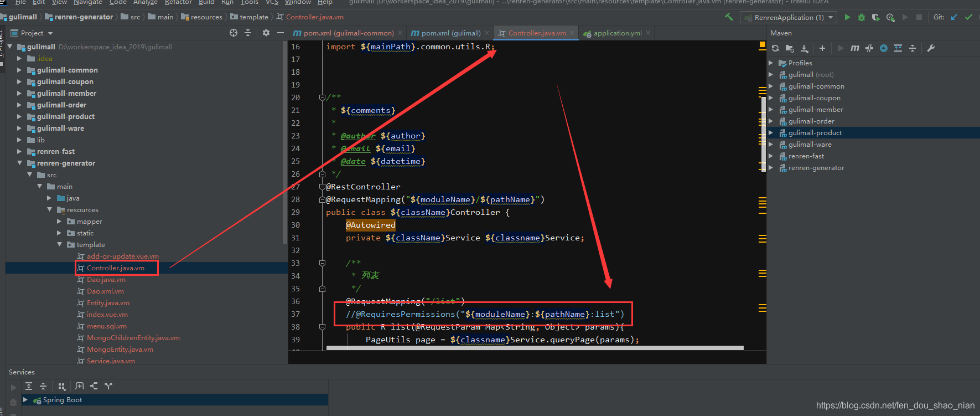Expand the mapper folder

coord(59,222)
